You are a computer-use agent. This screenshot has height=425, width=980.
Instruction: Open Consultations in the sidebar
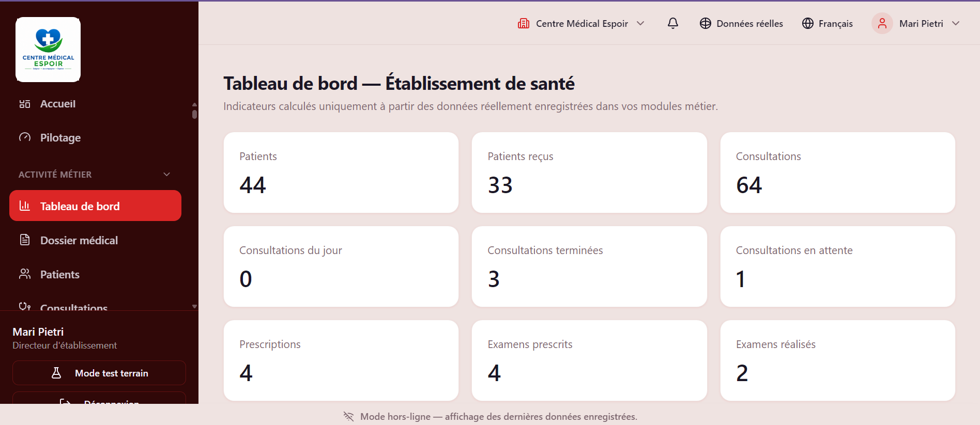tap(95, 305)
